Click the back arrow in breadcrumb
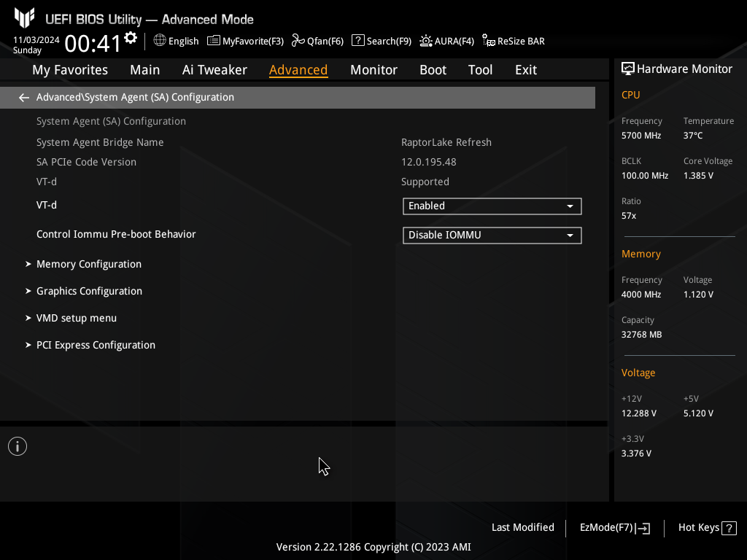The width and height of the screenshot is (747, 560). click(x=24, y=98)
